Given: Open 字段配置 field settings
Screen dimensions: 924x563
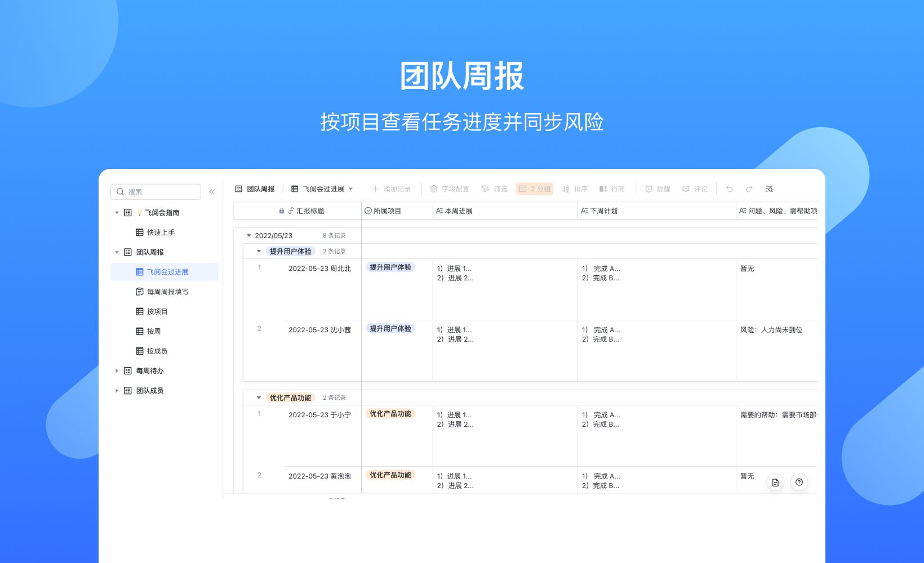Looking at the screenshot, I should tap(450, 189).
